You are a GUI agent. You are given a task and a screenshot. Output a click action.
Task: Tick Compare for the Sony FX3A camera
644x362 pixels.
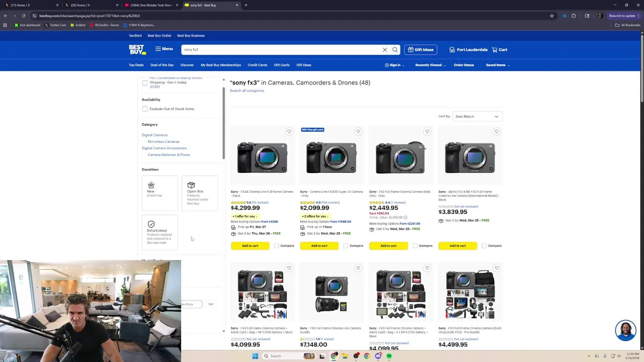click(276, 246)
